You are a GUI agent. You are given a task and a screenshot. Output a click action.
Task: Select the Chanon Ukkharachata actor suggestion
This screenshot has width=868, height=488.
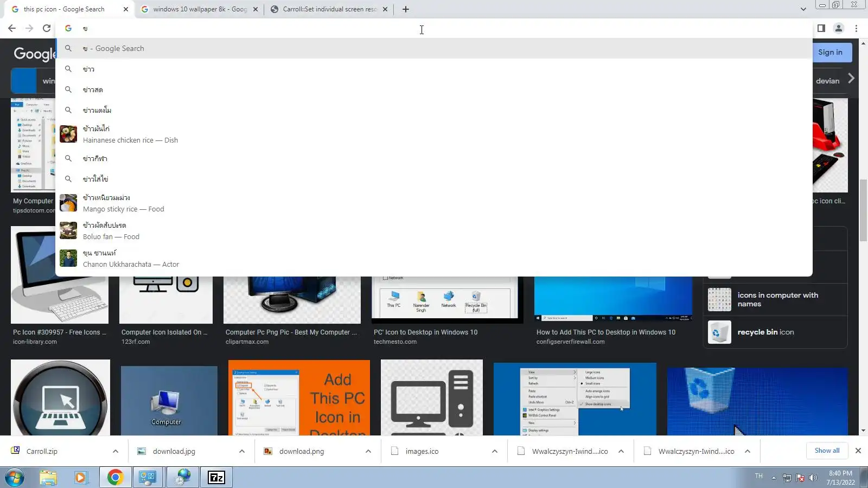tap(434, 258)
